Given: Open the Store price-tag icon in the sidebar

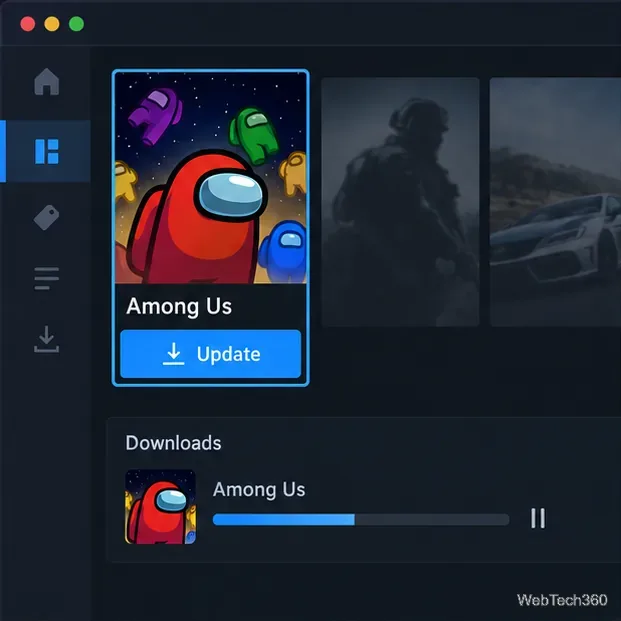Looking at the screenshot, I should (47, 217).
